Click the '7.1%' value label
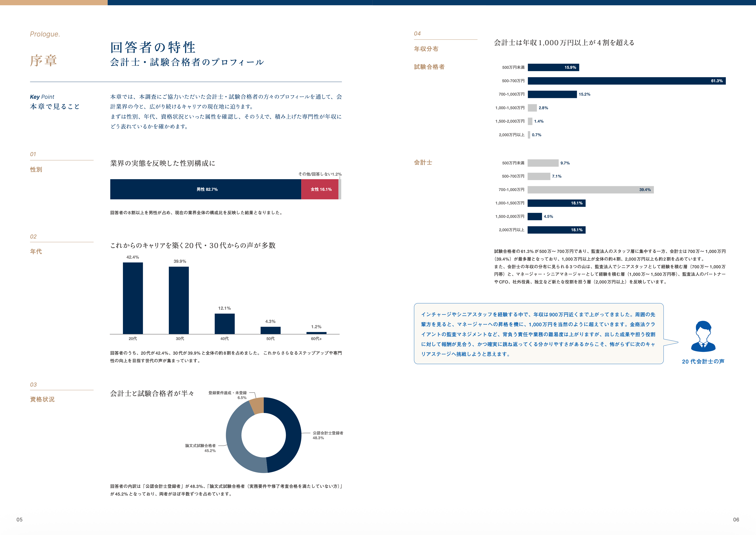Screen dimensions: 756x535 point(557,176)
